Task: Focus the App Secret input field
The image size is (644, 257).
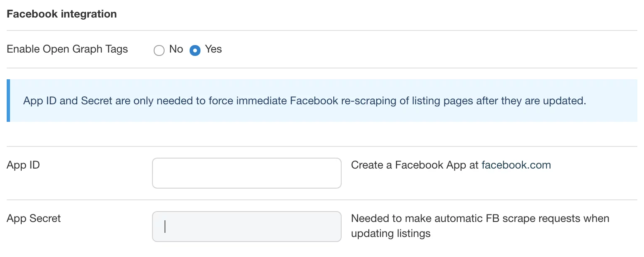Action: tap(246, 227)
